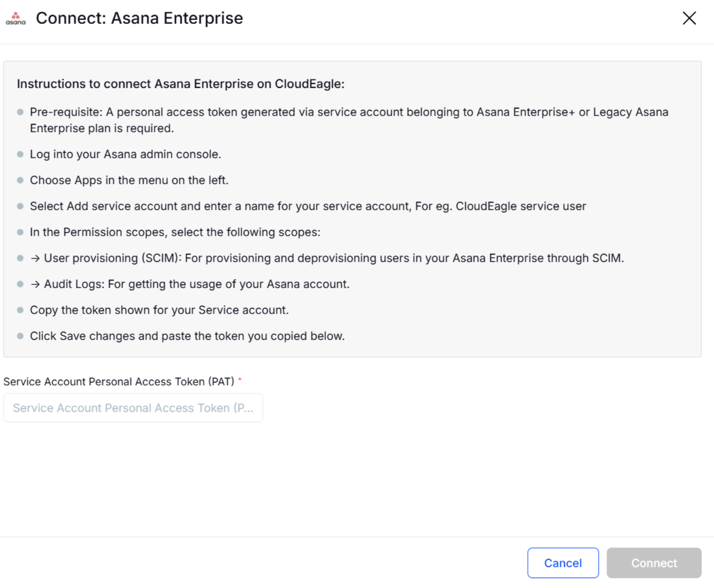Select the Asana logo next to the dialog title
The width and height of the screenshot is (714, 588).
15,19
